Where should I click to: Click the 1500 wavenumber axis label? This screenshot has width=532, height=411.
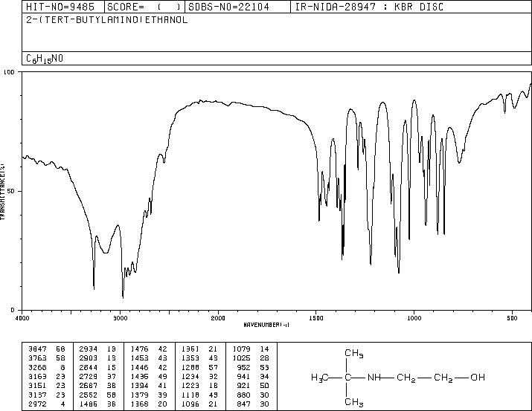(x=316, y=318)
